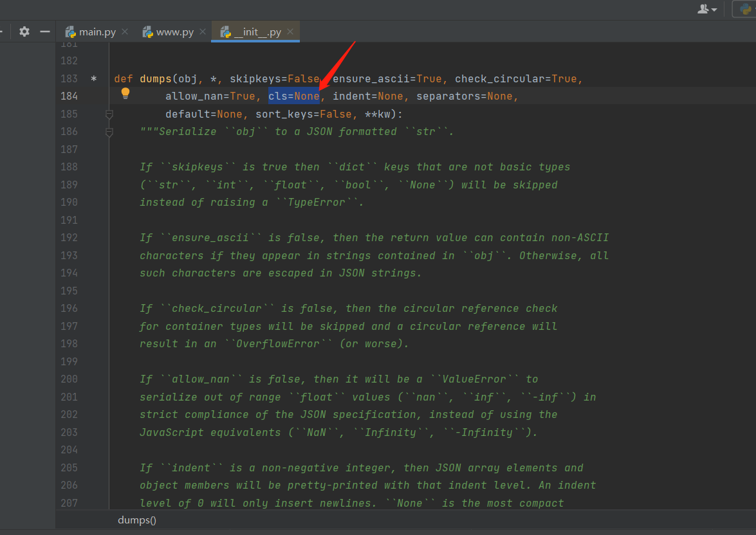Close the www.py tab
This screenshot has width=756, height=535.
pyautogui.click(x=203, y=32)
